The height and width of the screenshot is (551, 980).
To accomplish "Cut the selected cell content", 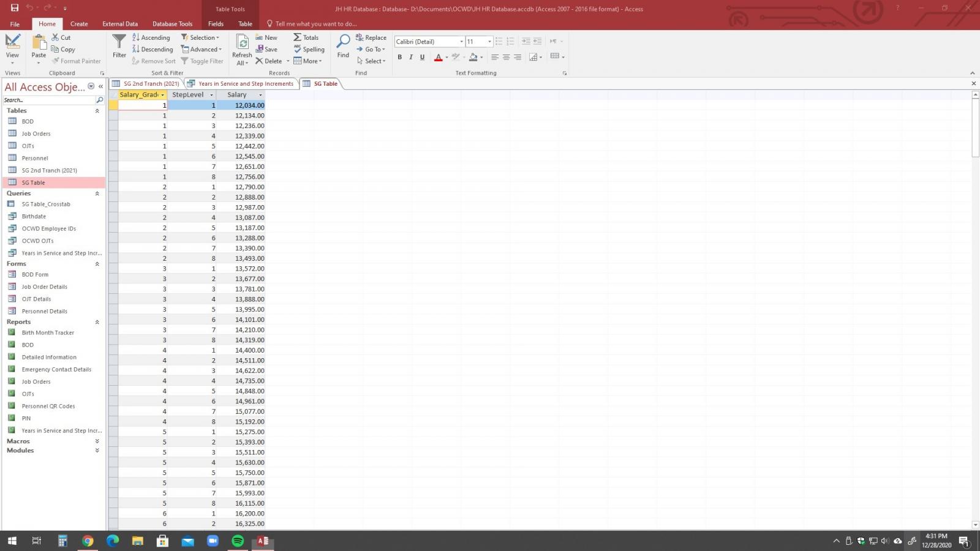I will pos(61,37).
